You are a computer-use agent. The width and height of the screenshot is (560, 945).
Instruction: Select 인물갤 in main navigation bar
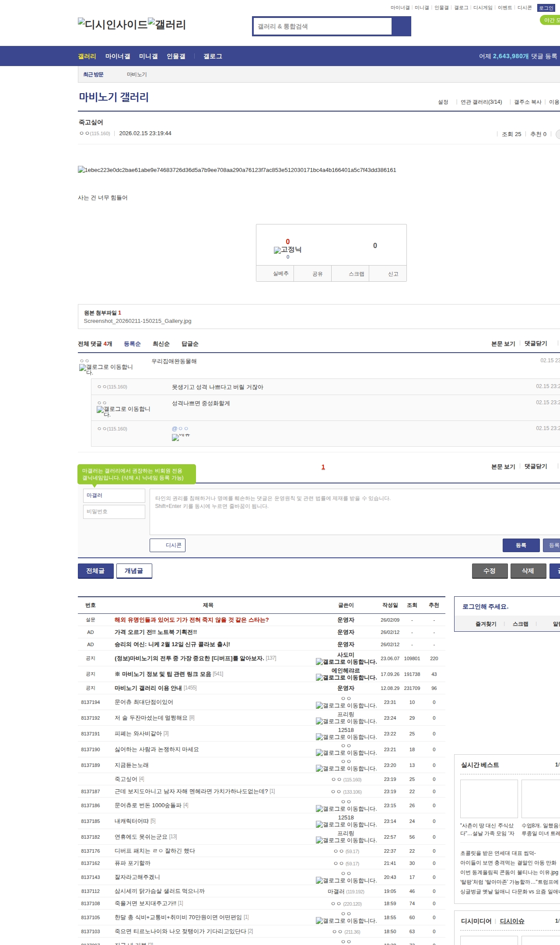point(176,56)
